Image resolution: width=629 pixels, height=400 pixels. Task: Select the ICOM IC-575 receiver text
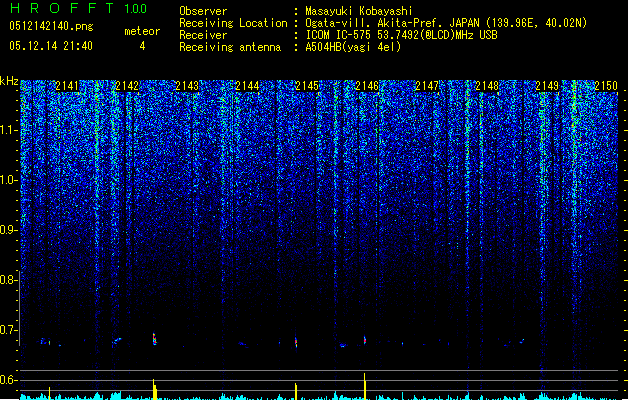pyautogui.click(x=401, y=35)
